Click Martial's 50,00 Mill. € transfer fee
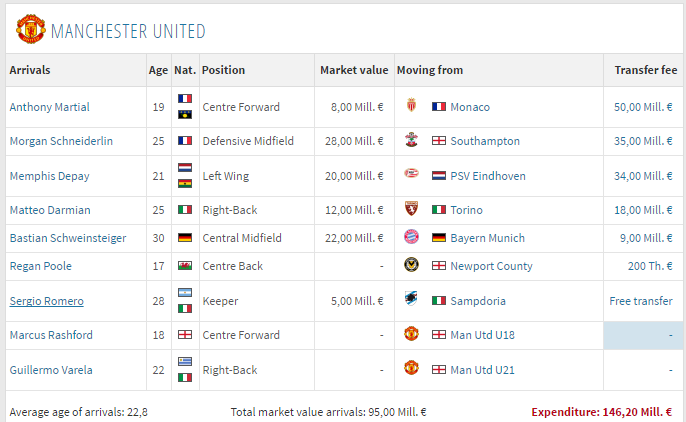The height and width of the screenshot is (422, 686). click(643, 107)
